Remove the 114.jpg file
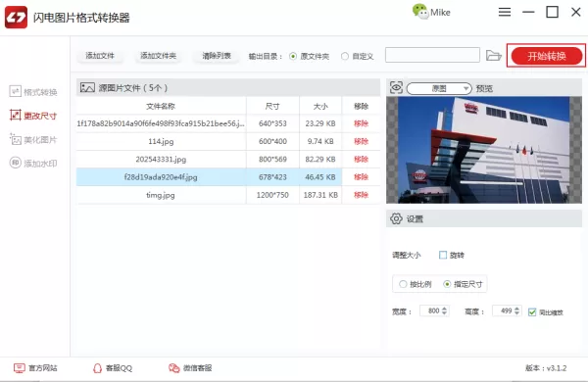The width and height of the screenshot is (588, 382). 361,141
